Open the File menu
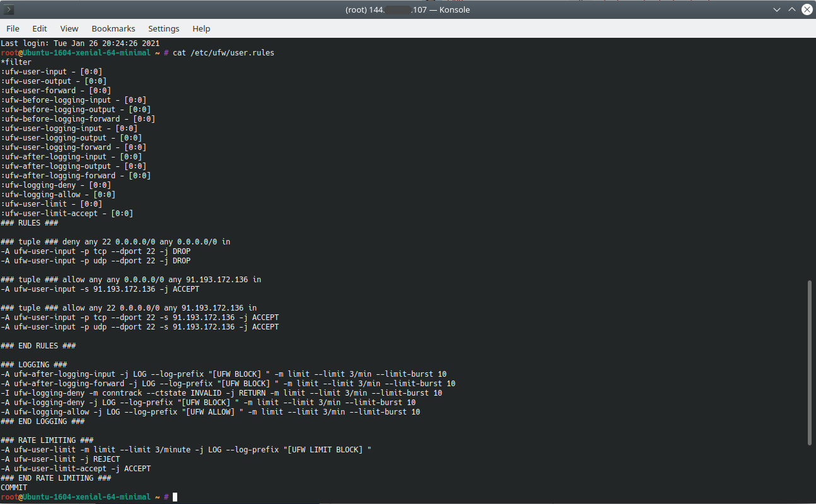This screenshot has width=816, height=504. (13, 28)
